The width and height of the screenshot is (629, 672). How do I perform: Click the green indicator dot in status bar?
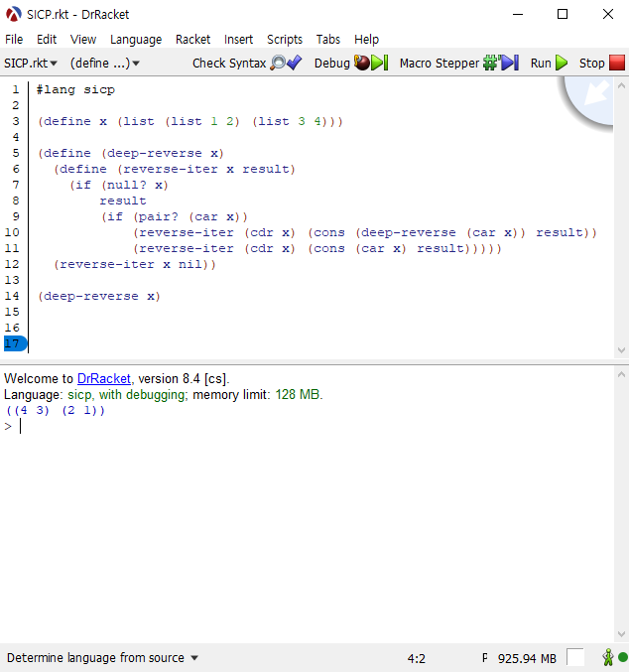(x=622, y=657)
